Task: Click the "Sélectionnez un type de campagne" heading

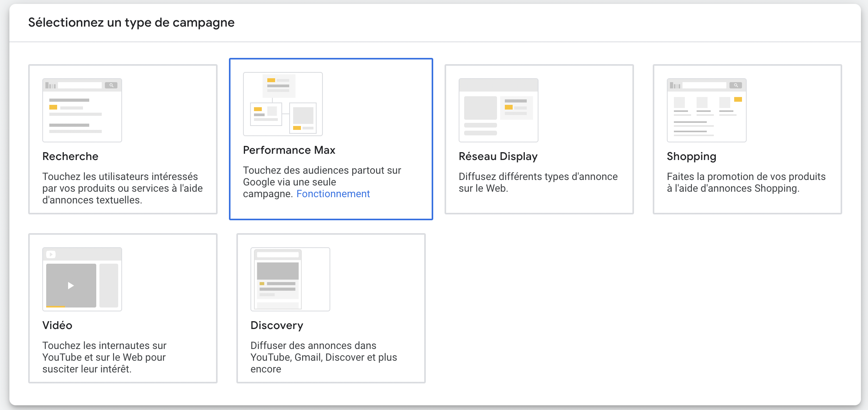Action: 131,23
